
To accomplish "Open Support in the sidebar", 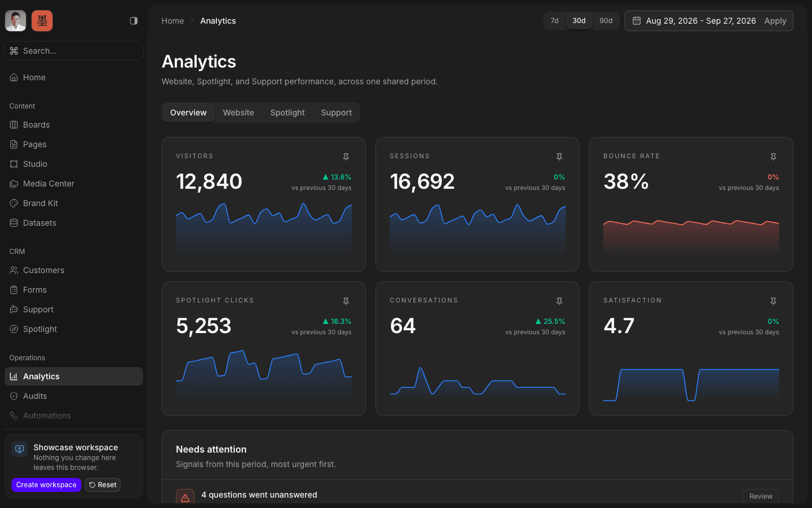I will [x=74, y=309].
